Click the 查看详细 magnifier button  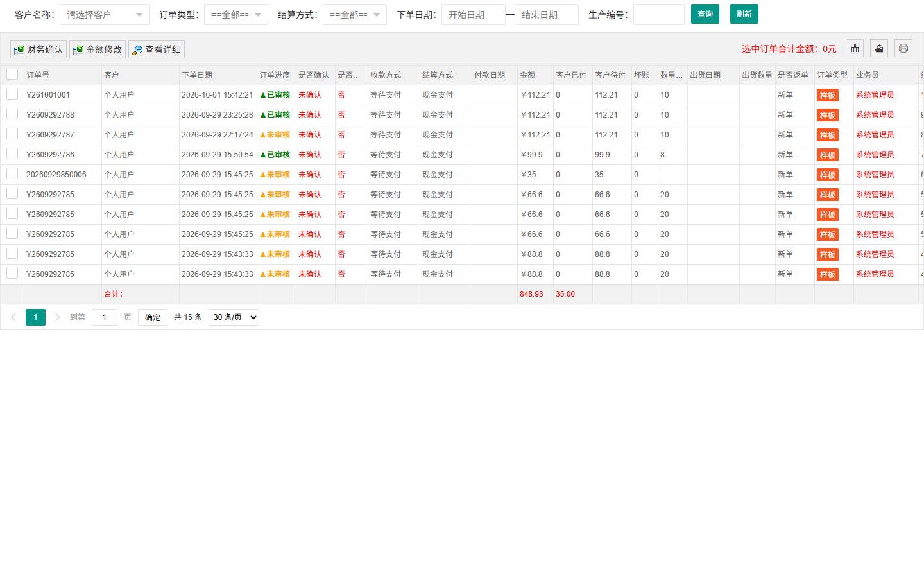[157, 49]
